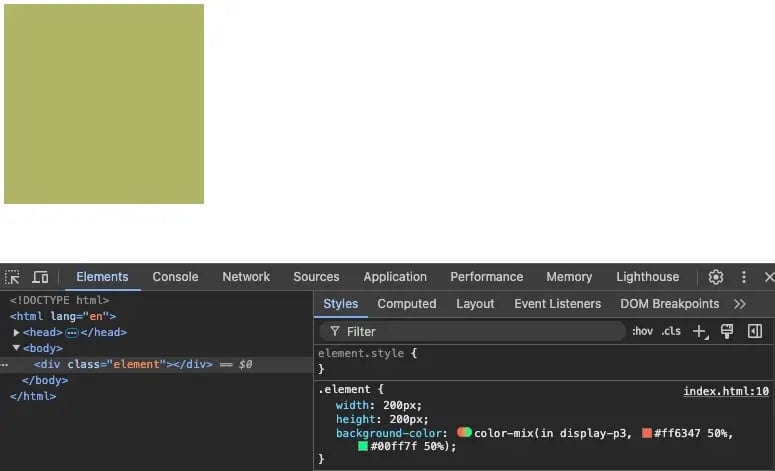This screenshot has width=775, height=471.
Task: Select the closing </body> tag
Action: pos(45,380)
